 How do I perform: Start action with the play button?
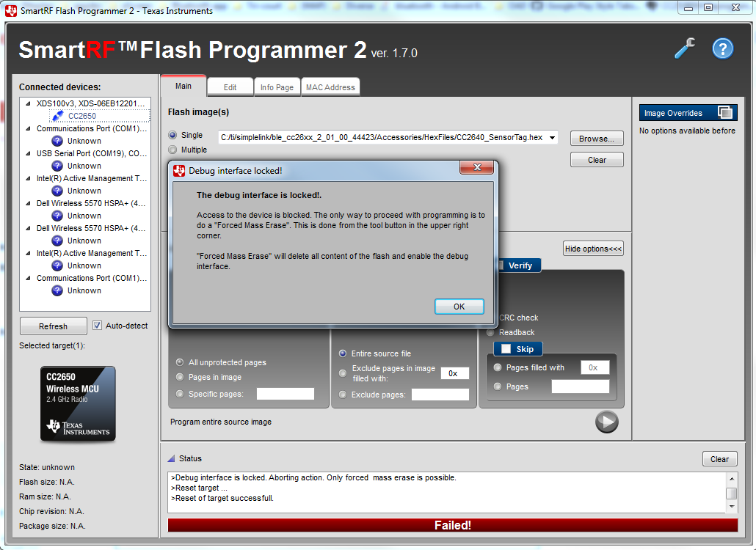click(x=606, y=422)
